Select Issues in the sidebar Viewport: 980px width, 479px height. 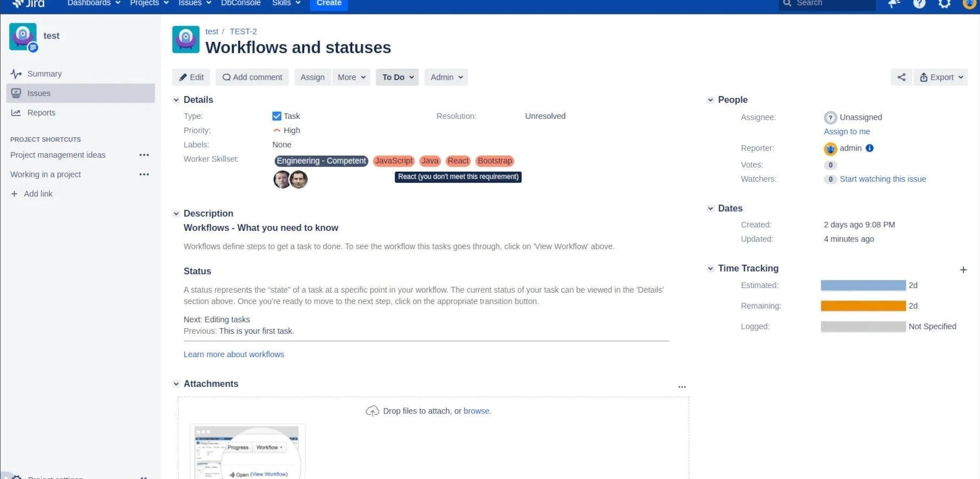tap(80, 93)
